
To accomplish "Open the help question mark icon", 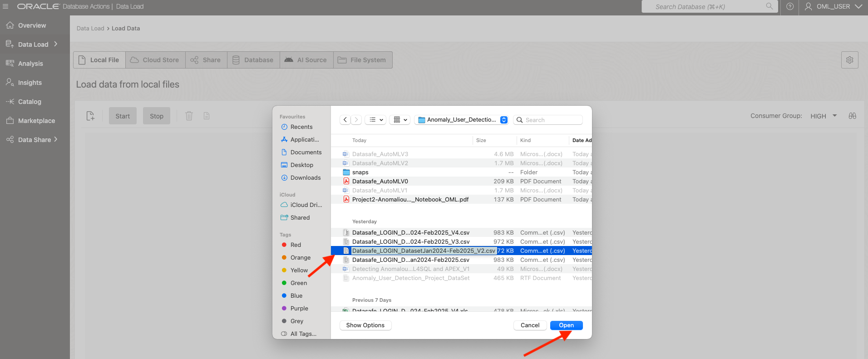I will point(790,6).
